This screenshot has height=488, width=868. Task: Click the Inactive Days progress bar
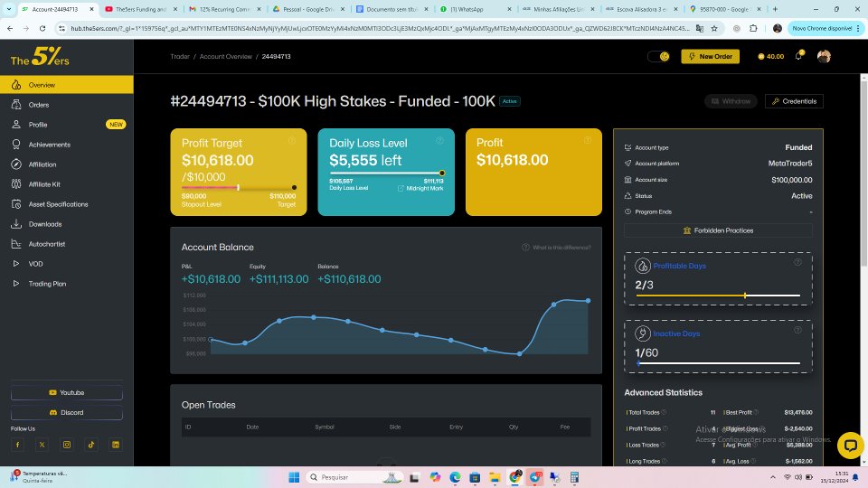pyautogui.click(x=718, y=363)
